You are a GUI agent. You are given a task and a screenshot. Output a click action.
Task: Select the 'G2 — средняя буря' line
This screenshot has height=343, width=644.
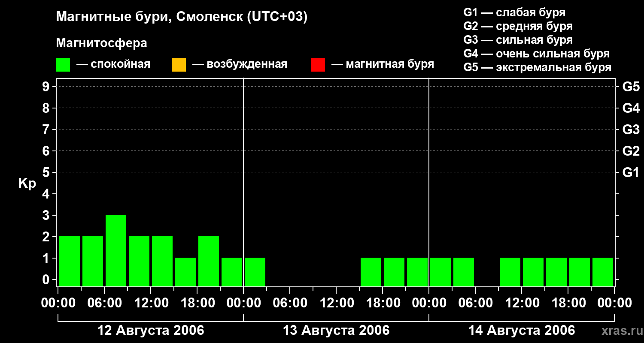point(518,26)
